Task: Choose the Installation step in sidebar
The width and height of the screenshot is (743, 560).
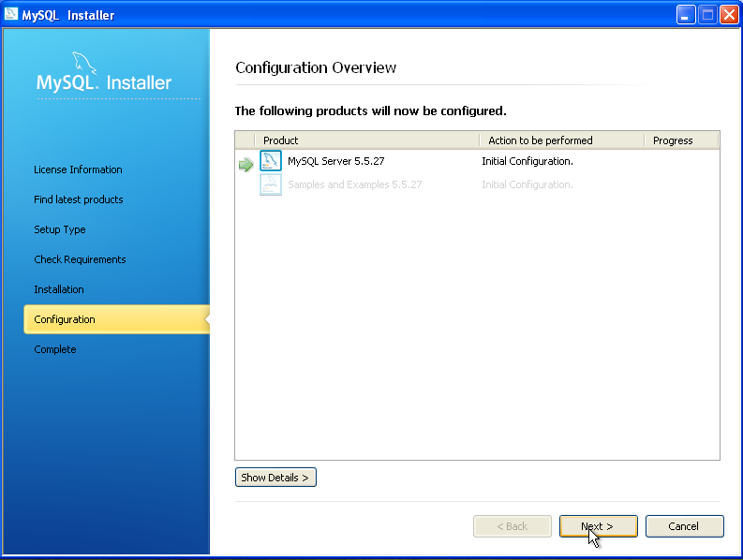Action: click(x=59, y=289)
